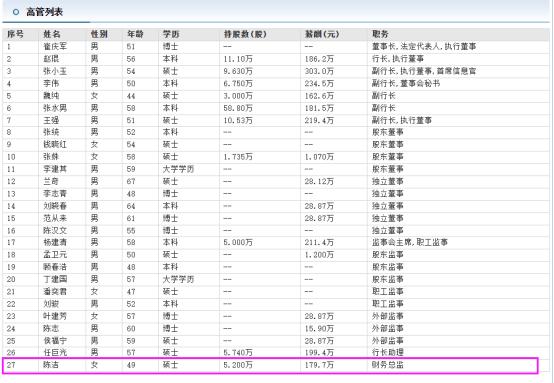Click the 薪酬(元) column header
Viewport: 554px width, 383px height.
click(322, 34)
